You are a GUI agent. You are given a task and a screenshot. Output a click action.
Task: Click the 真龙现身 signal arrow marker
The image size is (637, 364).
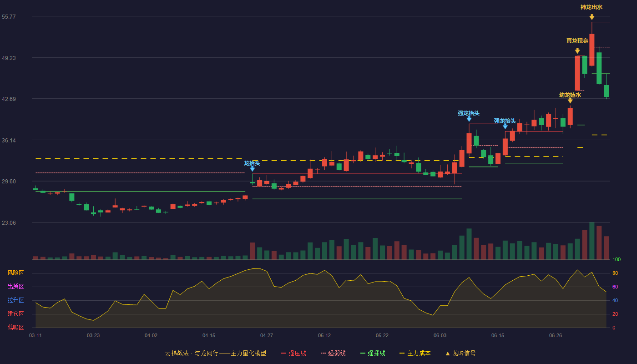tap(577, 51)
